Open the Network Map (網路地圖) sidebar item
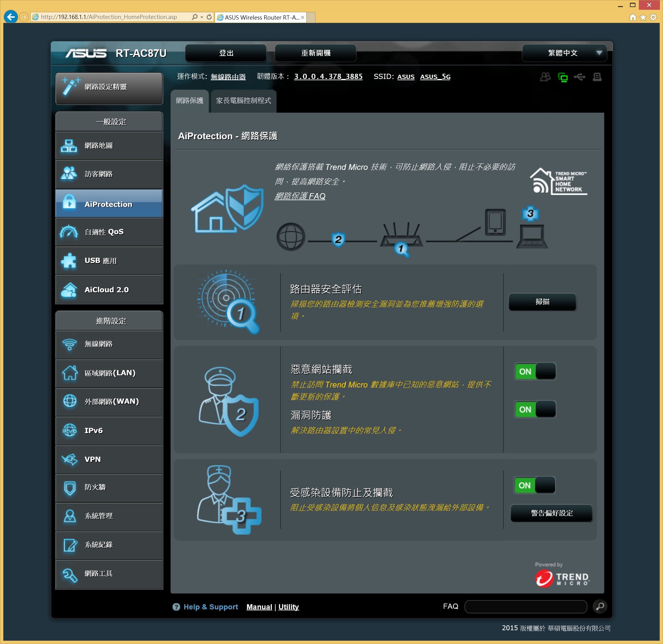 (x=109, y=146)
